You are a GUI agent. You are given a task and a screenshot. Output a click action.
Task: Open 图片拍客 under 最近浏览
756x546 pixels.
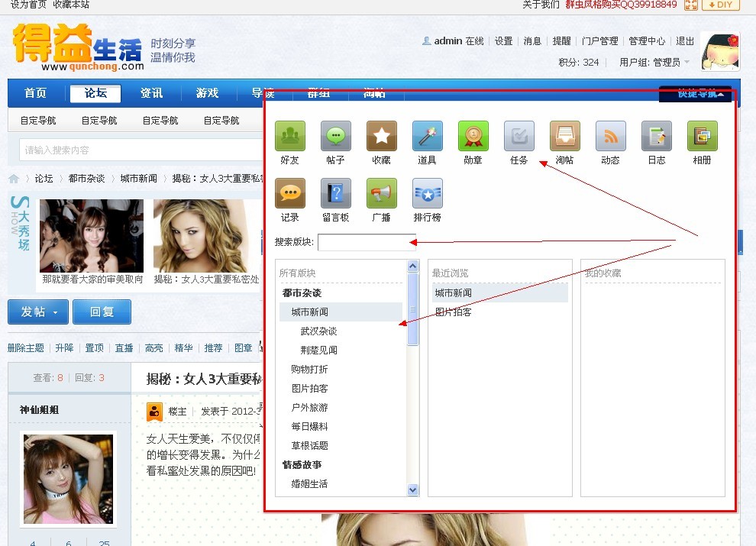click(453, 312)
